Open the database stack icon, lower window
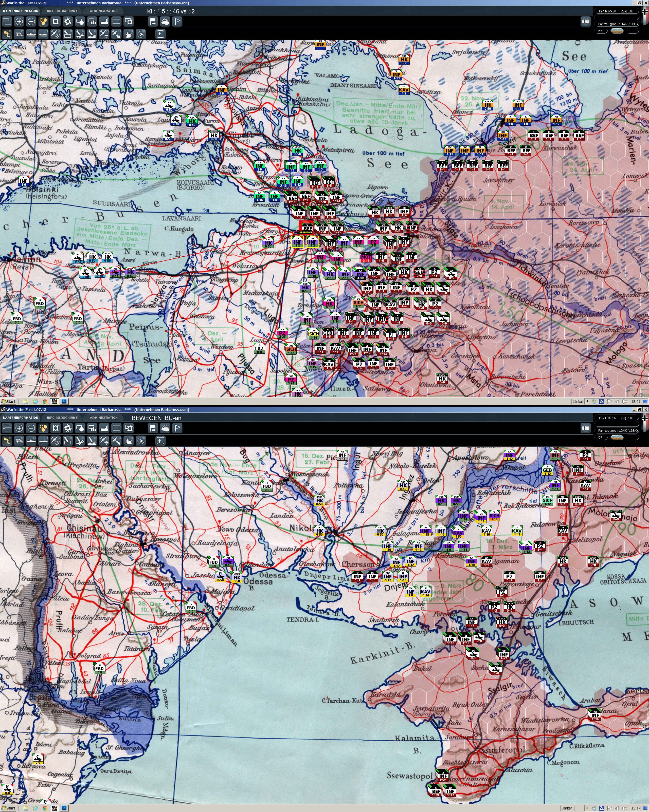This screenshot has width=649, height=812. (x=585, y=428)
